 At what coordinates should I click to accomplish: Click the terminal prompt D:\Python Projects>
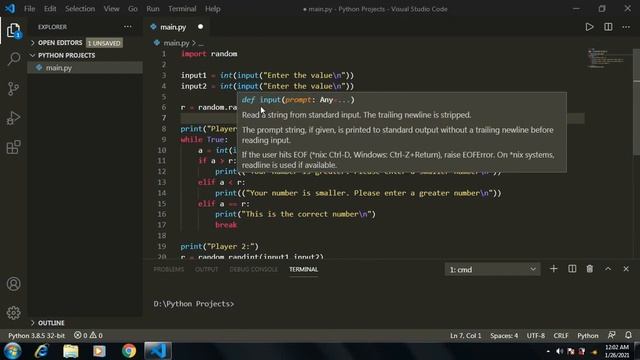click(194, 304)
